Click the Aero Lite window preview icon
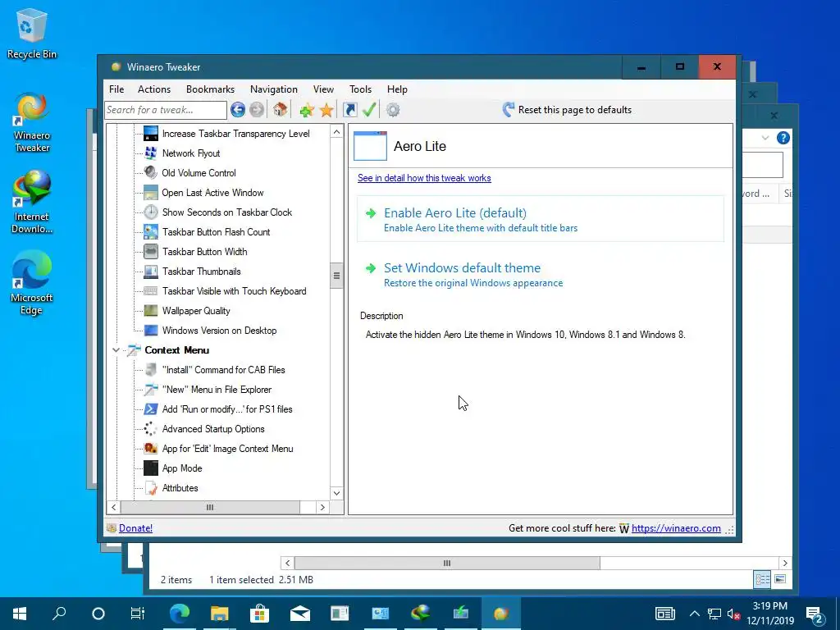The height and width of the screenshot is (630, 840). point(370,146)
